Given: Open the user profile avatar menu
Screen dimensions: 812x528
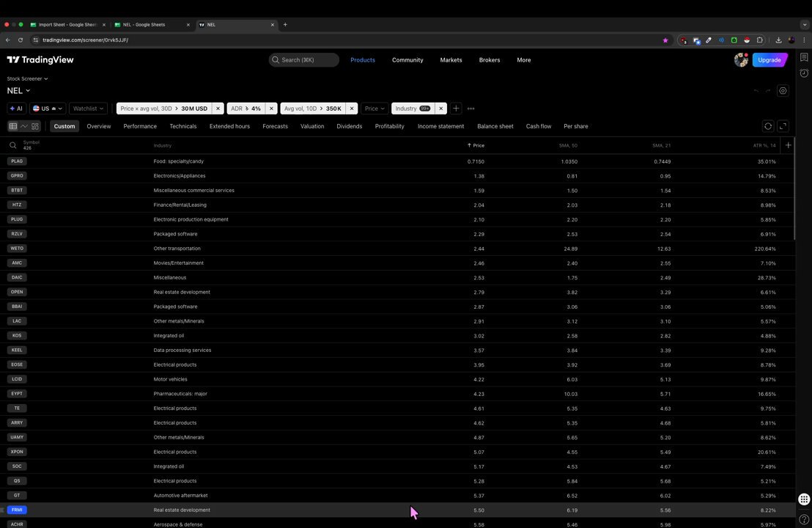Looking at the screenshot, I should coord(741,59).
